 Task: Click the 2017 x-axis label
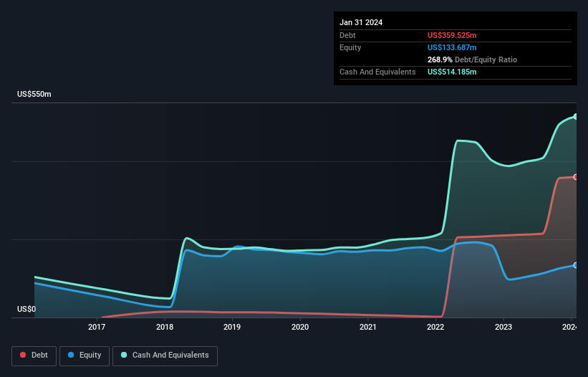(x=97, y=327)
